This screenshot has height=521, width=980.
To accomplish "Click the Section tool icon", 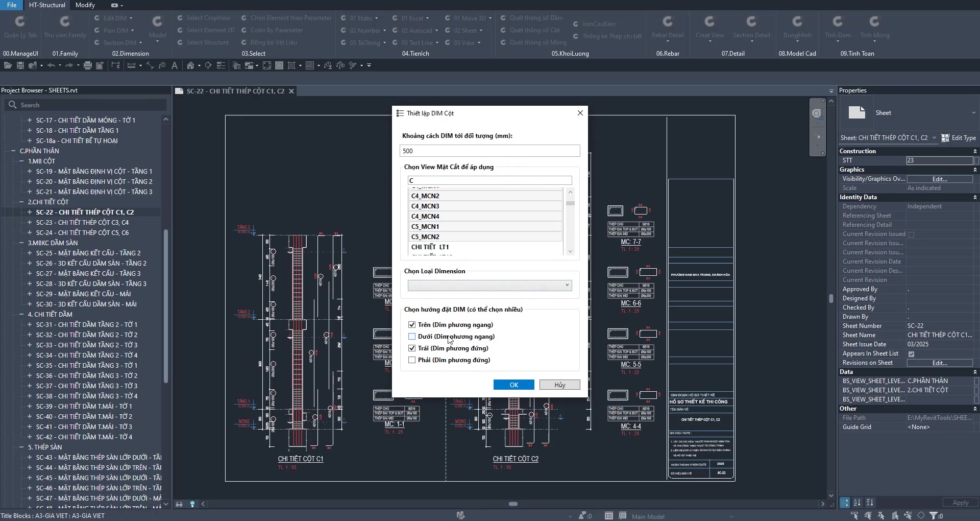I will tap(208, 65).
